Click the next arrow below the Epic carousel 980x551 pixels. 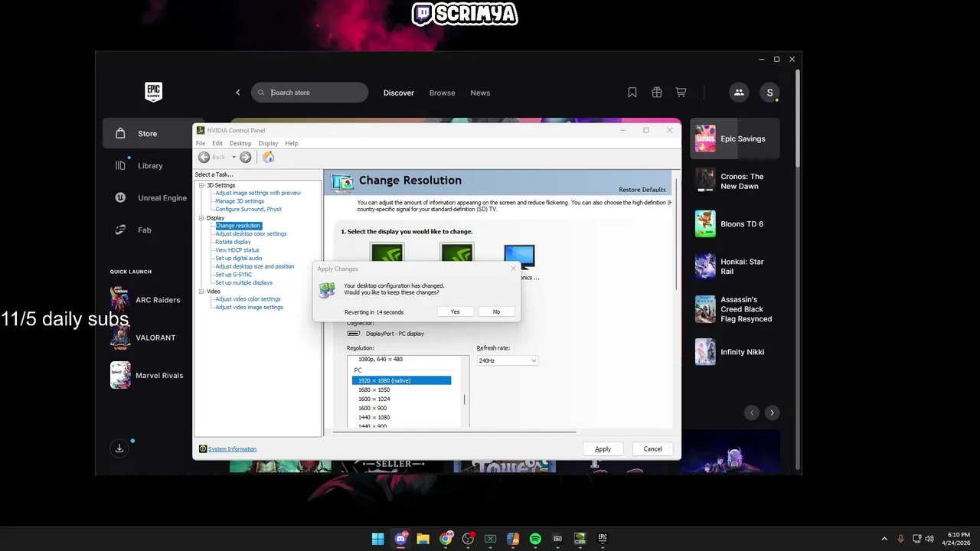pos(772,412)
